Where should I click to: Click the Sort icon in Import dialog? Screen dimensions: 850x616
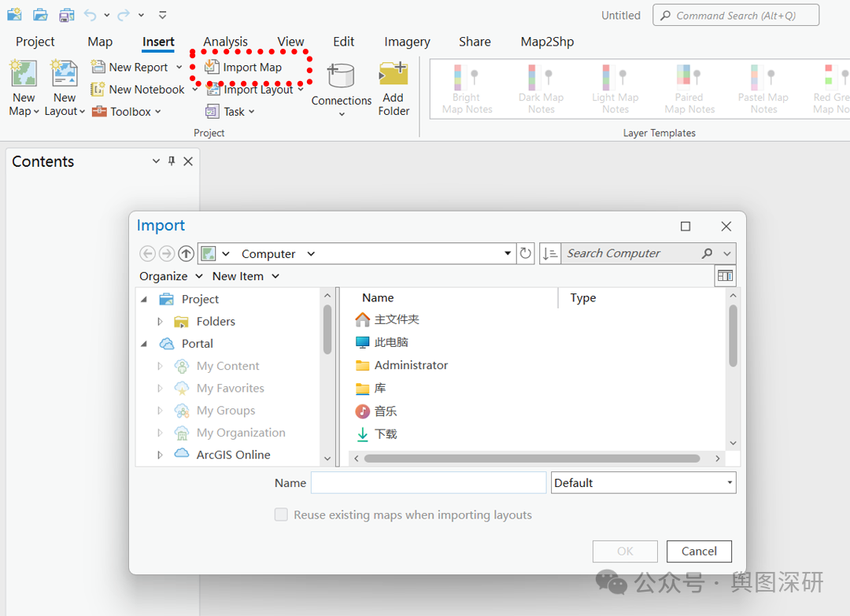pos(550,253)
